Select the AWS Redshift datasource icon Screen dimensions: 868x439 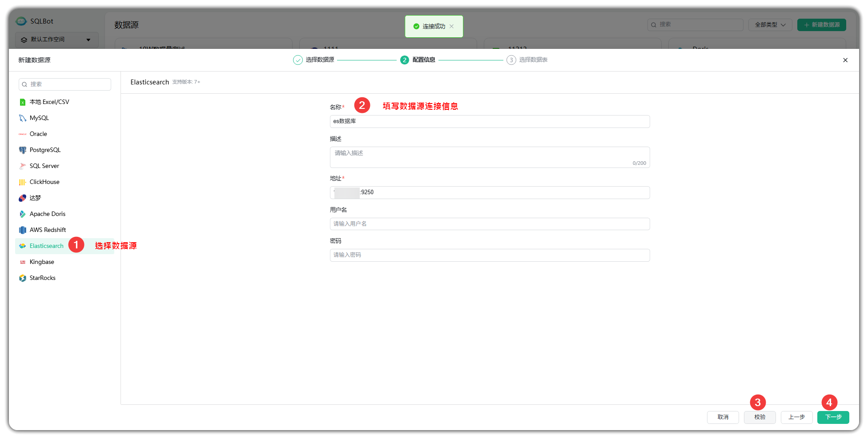[x=23, y=230]
